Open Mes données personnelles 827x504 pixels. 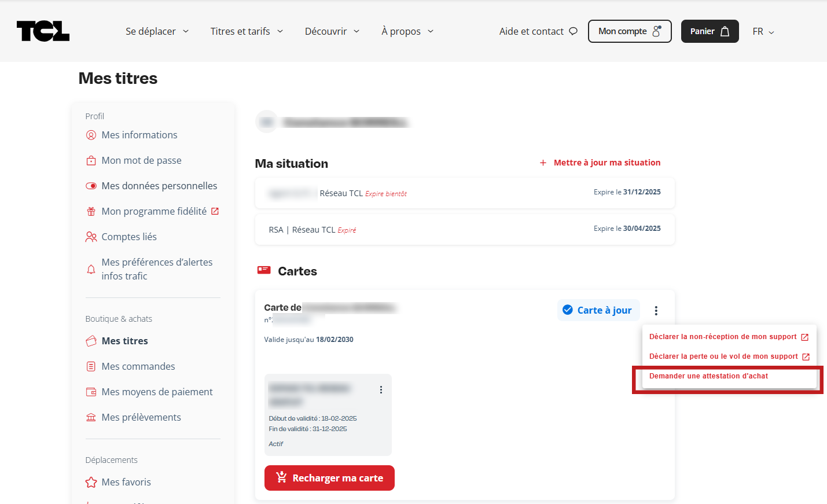159,186
